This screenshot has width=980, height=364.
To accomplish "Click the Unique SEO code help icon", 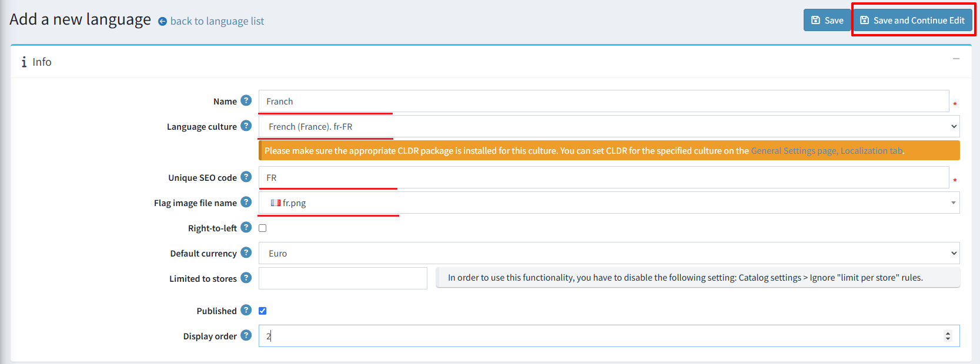I will tap(246, 177).
